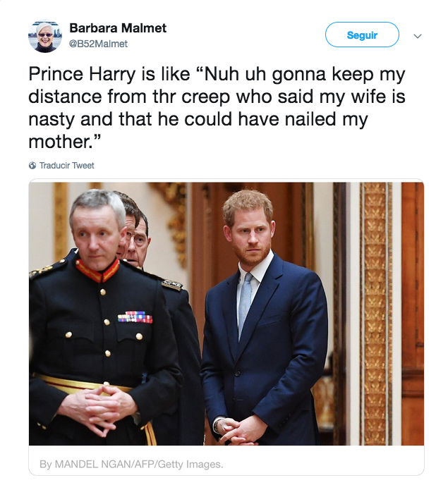Click the gold epaulette on officer's shoulder
Viewport: 448px width, 485px height.
pos(170,283)
